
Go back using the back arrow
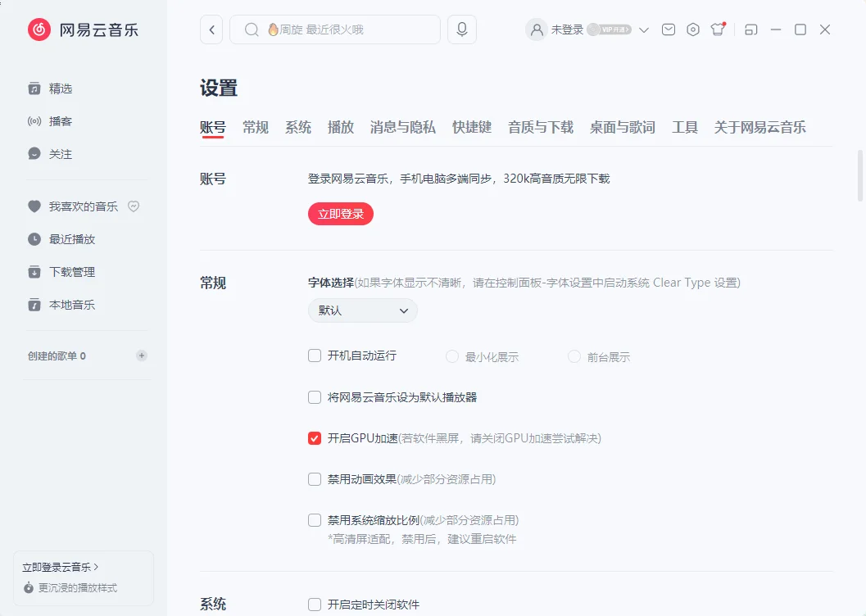pos(211,29)
